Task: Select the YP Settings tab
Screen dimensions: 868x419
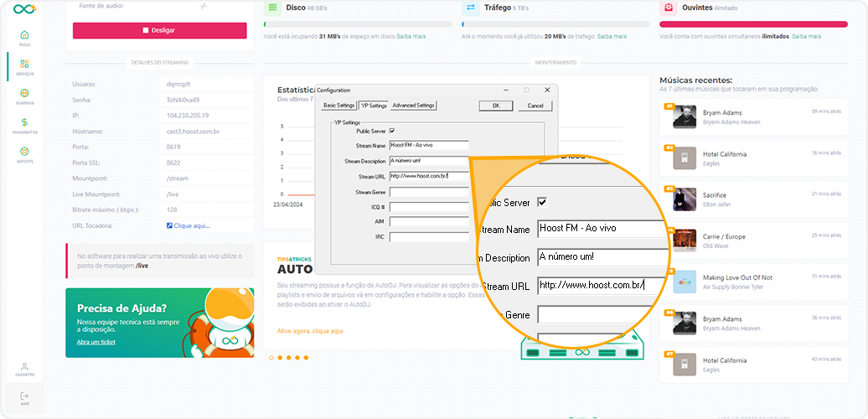Action: pyautogui.click(x=374, y=105)
